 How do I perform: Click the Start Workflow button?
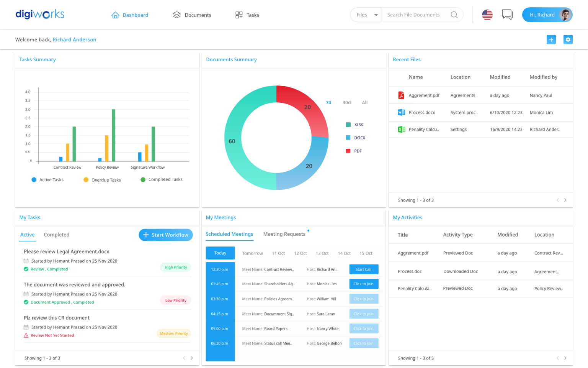165,235
